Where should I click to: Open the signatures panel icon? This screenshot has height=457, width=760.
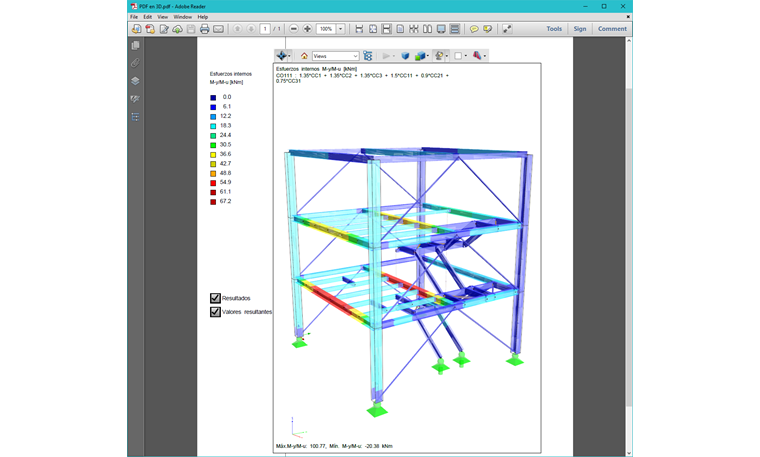(x=135, y=99)
